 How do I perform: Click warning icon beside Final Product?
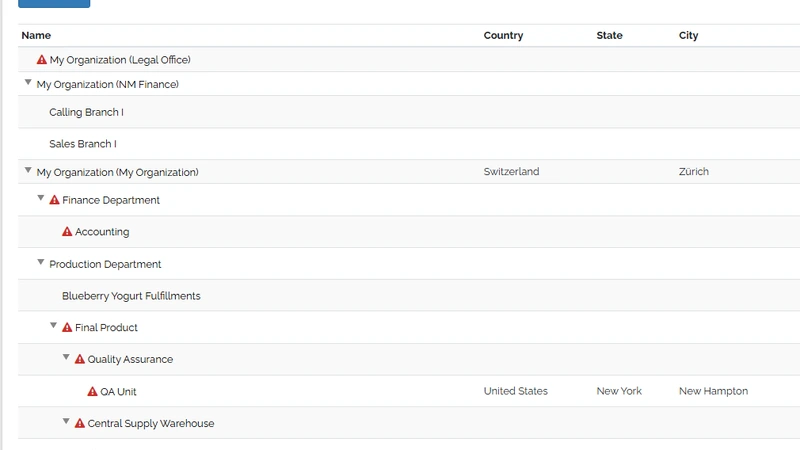(x=67, y=328)
